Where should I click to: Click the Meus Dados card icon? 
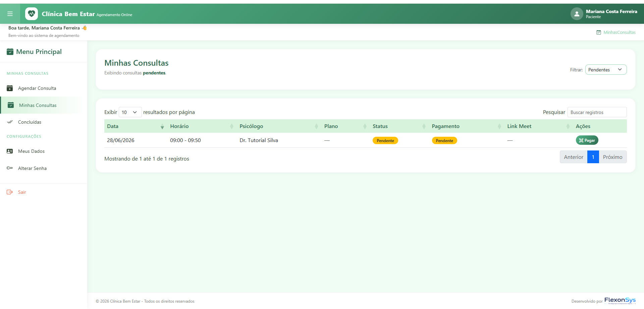coord(10,151)
